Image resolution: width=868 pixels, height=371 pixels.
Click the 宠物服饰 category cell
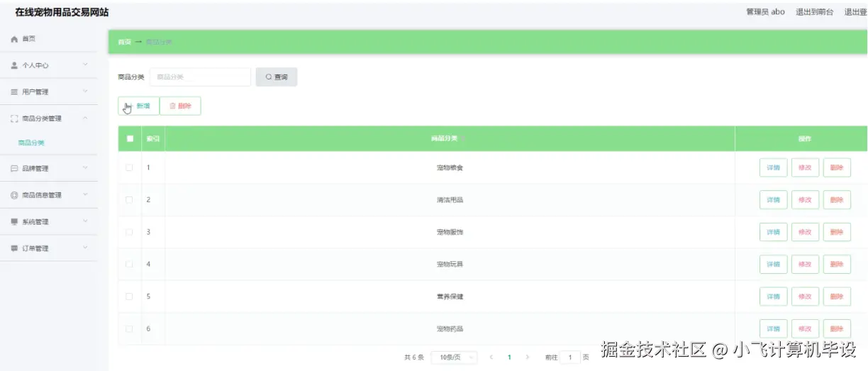(450, 232)
